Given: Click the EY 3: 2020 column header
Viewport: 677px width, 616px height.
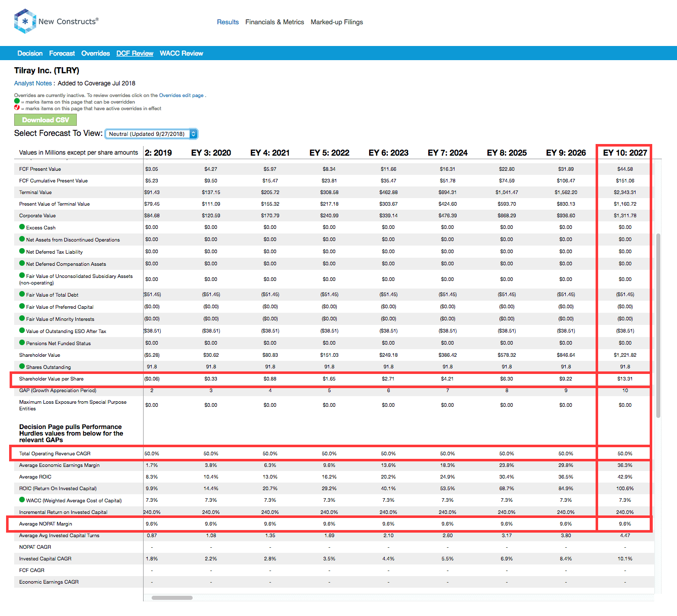Looking at the screenshot, I should pos(211,153).
